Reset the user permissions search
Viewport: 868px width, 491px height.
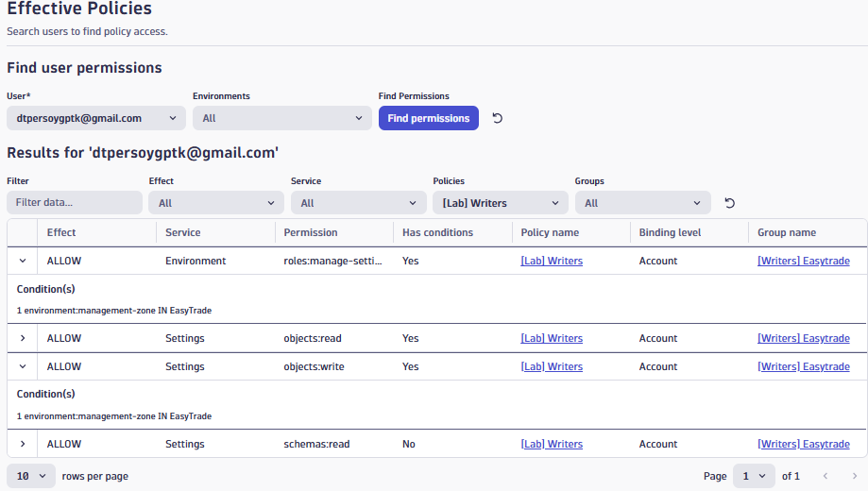tap(498, 118)
